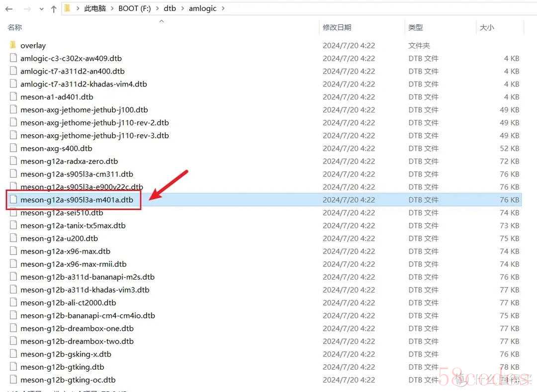
Task: Click the date of the overlay folder
Action: tap(349, 46)
